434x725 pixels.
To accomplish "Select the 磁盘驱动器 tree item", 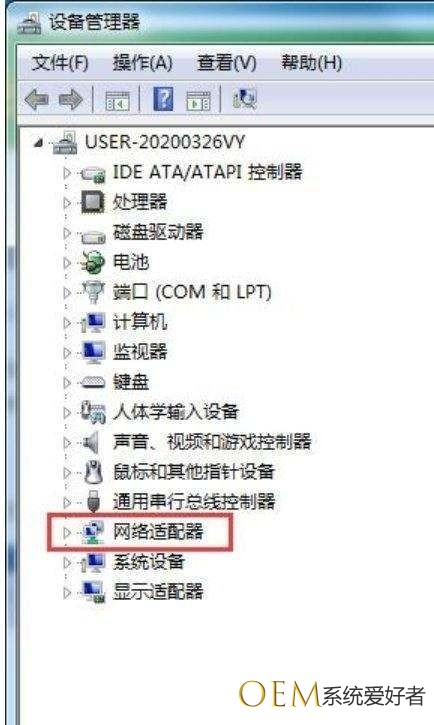I will 158,232.
